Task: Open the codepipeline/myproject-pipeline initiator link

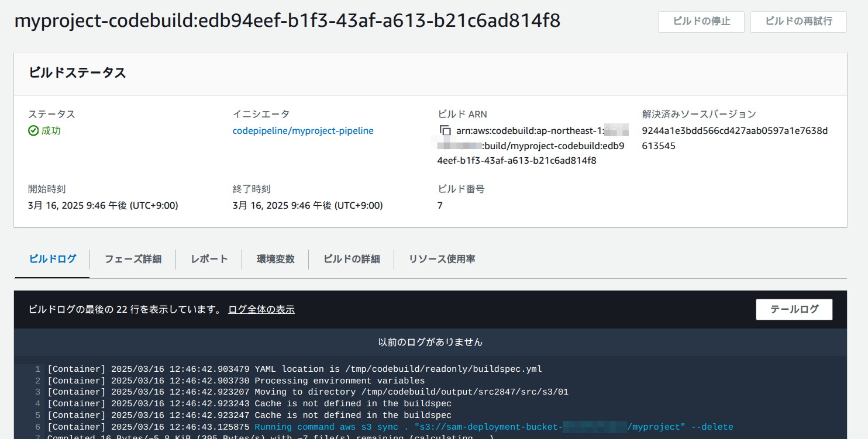Action: pos(303,131)
